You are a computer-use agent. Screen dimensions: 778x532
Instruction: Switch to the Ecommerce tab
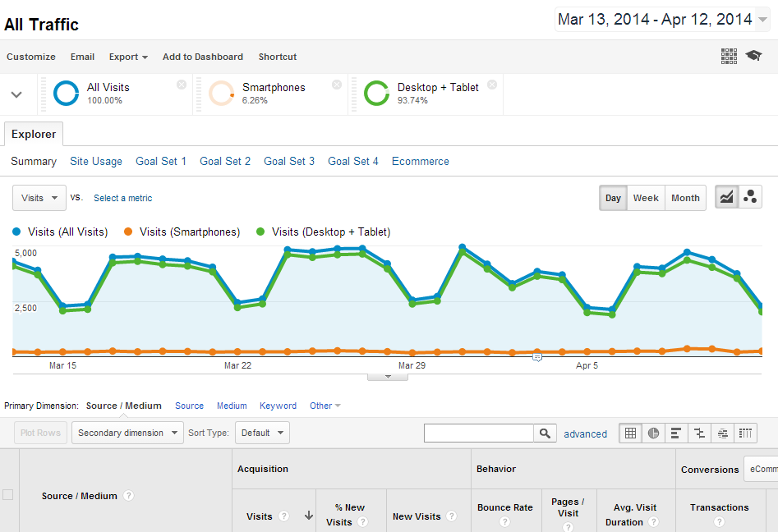(420, 162)
